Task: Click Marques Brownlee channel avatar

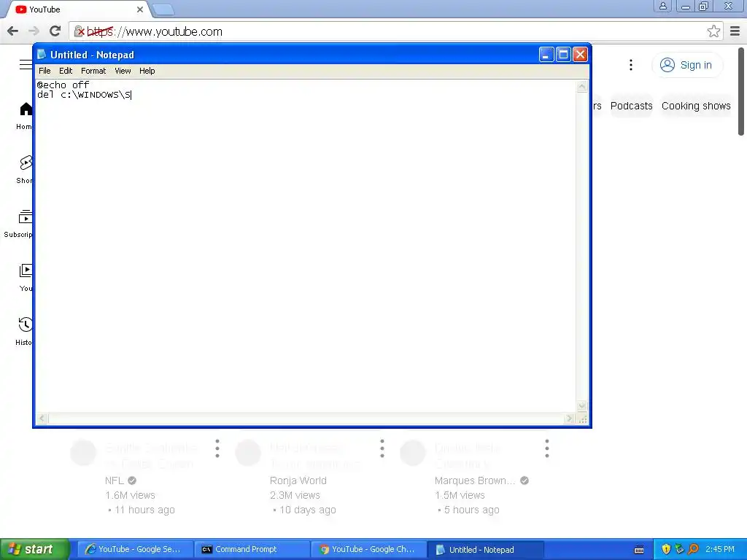Action: coord(413,452)
